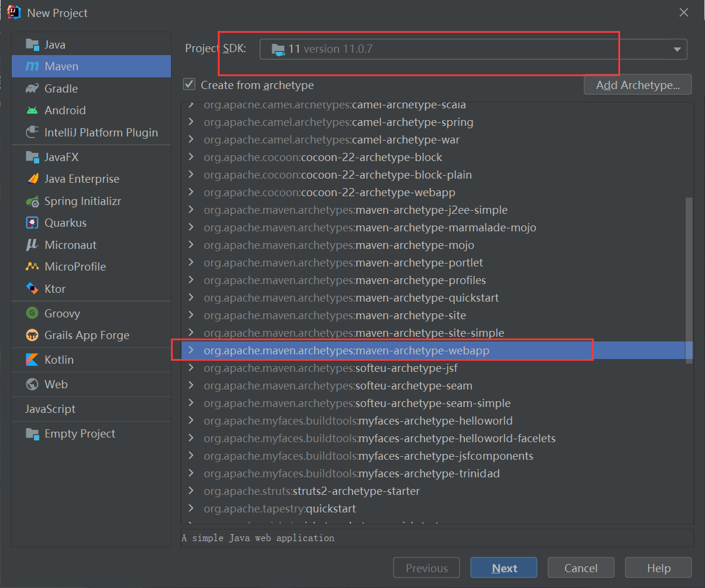The height and width of the screenshot is (588, 705).
Task: Expand the tapestry quickstart node
Action: [190, 509]
